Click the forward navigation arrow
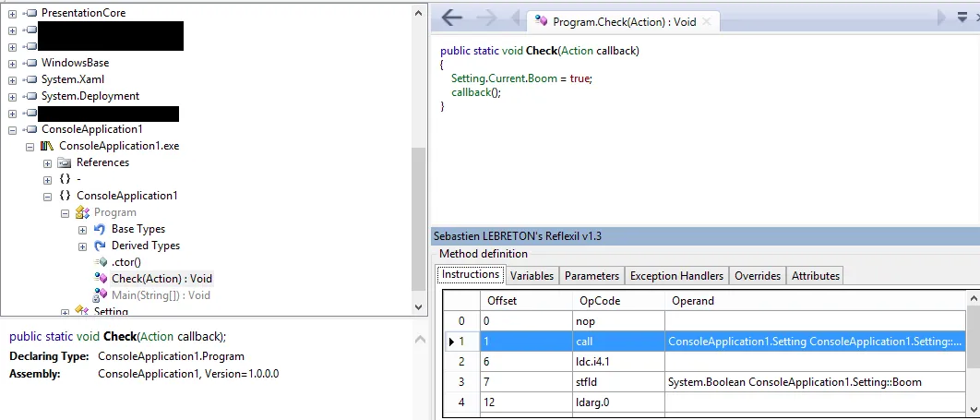The image size is (980, 420). (x=488, y=18)
